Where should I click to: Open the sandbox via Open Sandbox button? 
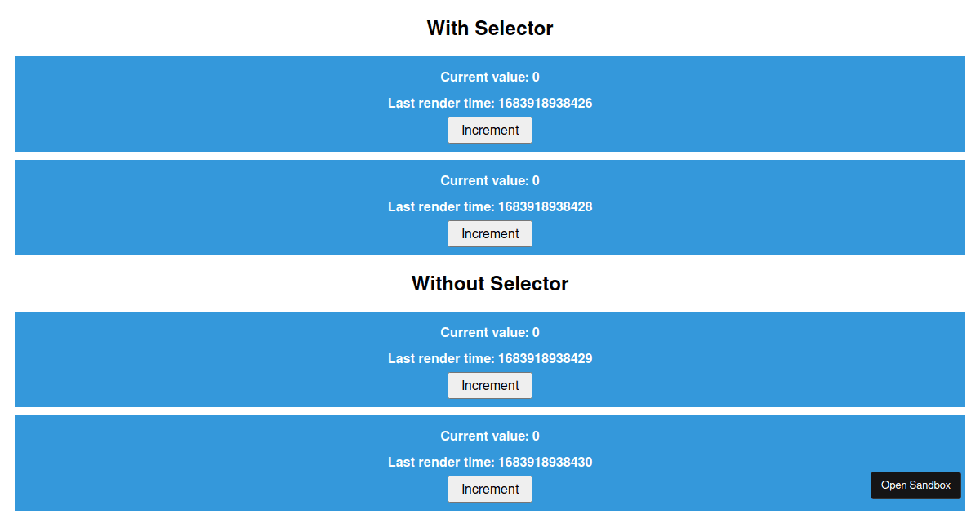(x=915, y=485)
